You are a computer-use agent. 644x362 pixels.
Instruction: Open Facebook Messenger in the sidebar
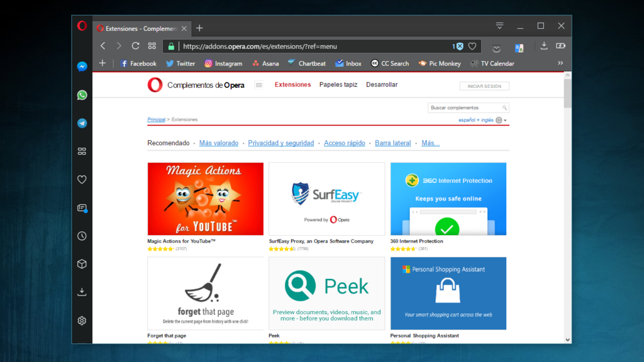pyautogui.click(x=81, y=67)
